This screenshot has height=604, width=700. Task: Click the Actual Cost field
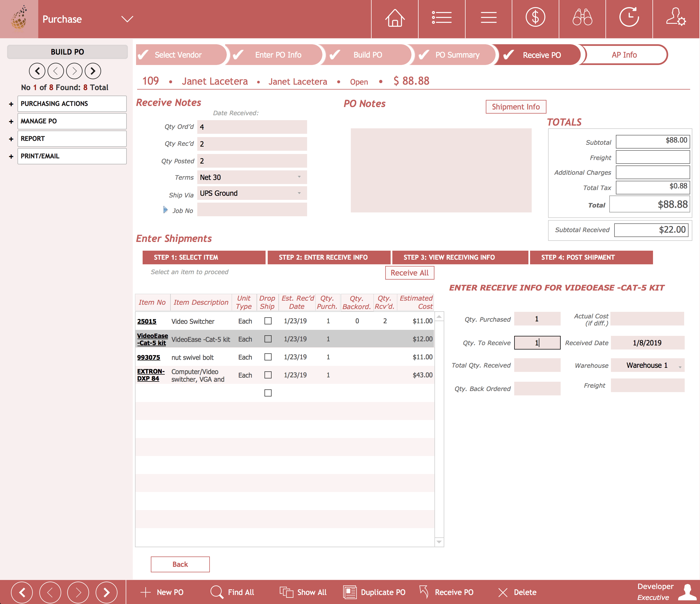point(647,319)
